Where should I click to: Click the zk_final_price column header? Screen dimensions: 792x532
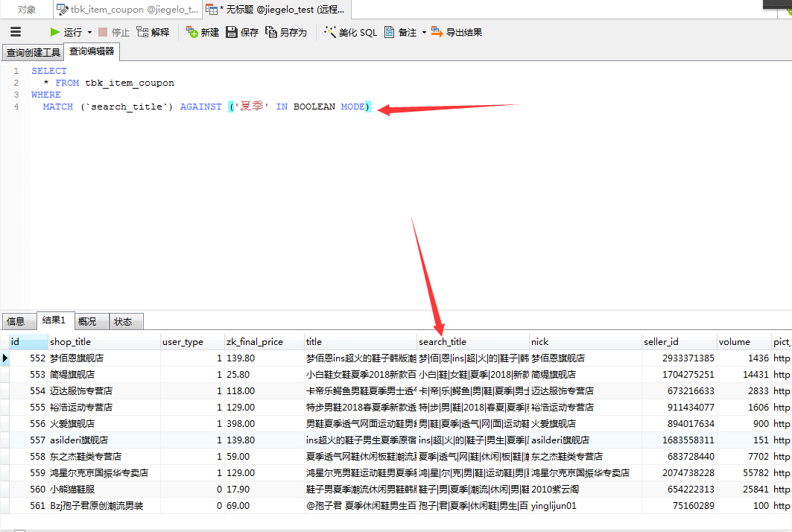[x=264, y=342]
